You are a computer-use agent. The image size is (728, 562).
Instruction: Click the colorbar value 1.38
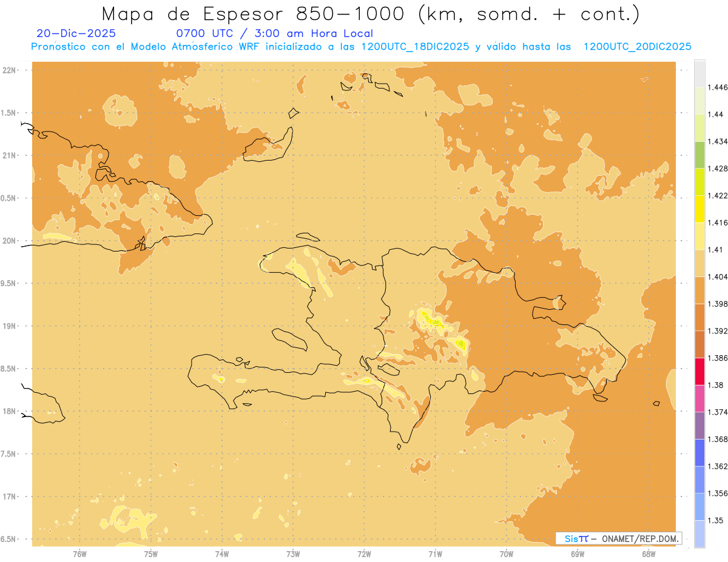point(716,385)
